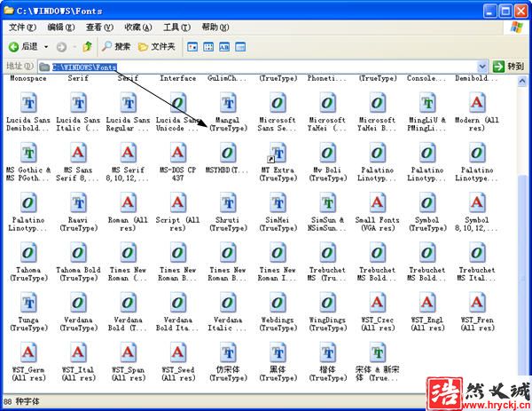Select the Modern (All res) font icon

coord(477,103)
